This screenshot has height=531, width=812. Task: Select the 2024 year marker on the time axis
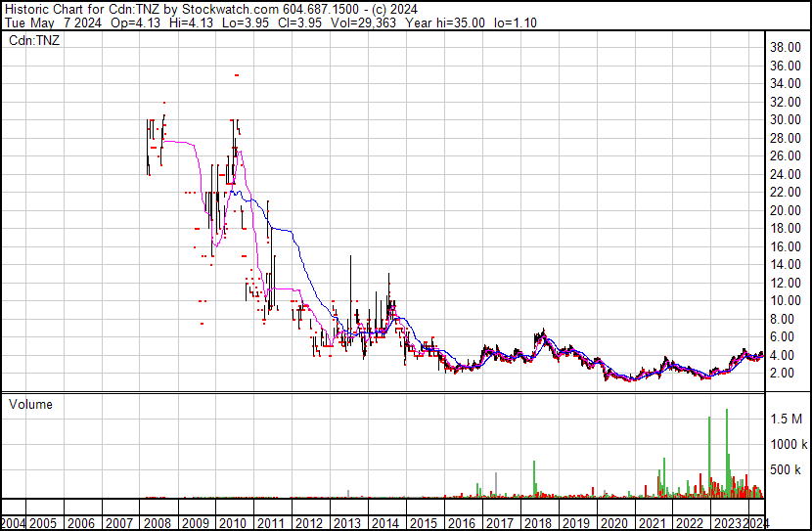point(755,522)
